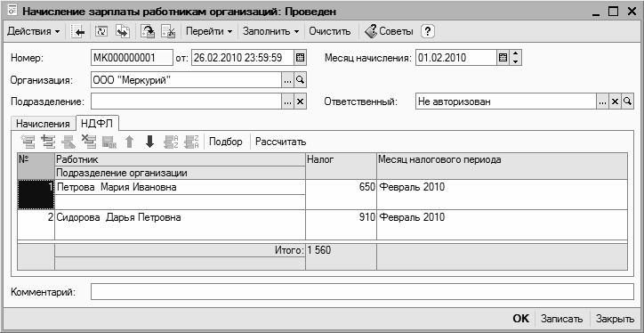Click the Налог column header

coord(341,166)
